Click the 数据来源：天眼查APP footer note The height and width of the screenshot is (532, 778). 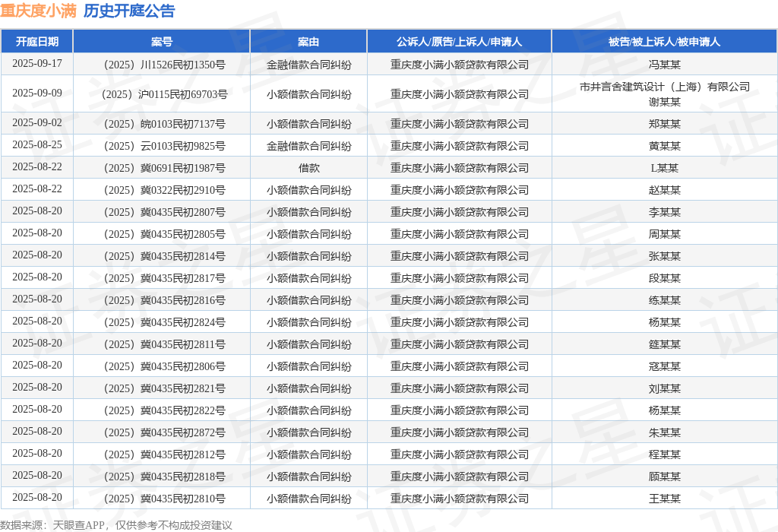(116, 525)
